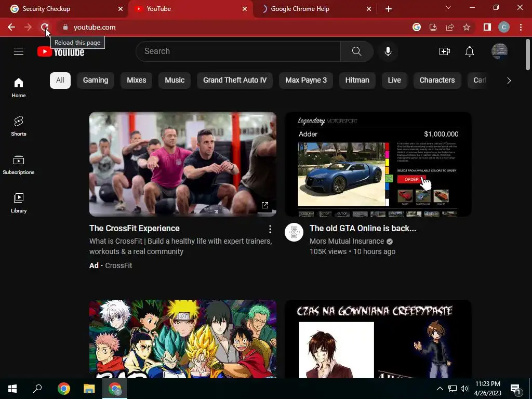Viewport: 532px width, 399px height.
Task: Select the Mixes filter chip
Action: pos(137,81)
